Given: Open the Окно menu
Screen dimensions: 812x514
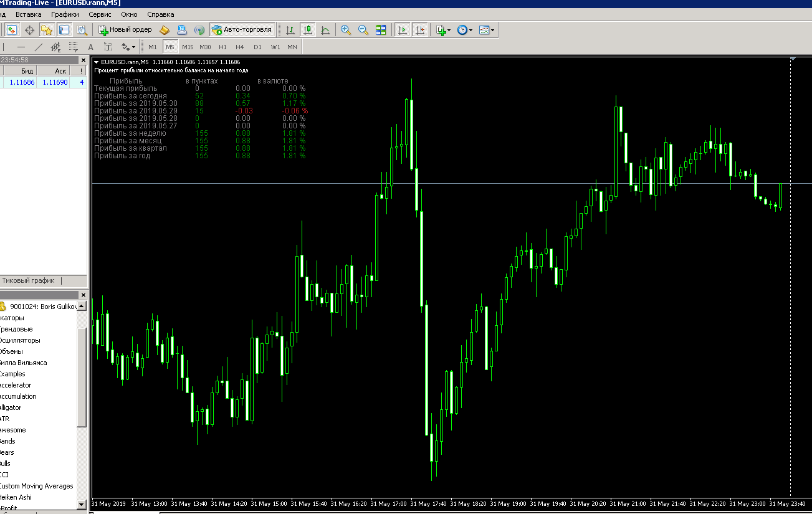Looking at the screenshot, I should tap(130, 14).
